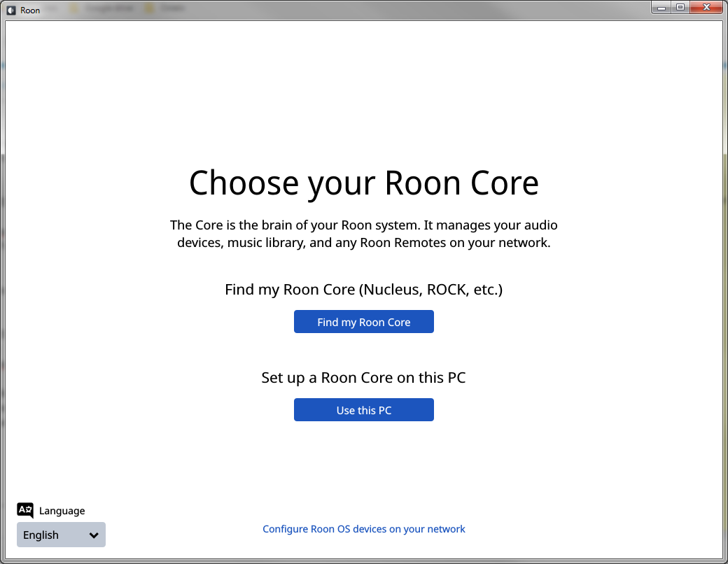The height and width of the screenshot is (564, 728).
Task: Click the Language translate icon
Action: [x=25, y=510]
